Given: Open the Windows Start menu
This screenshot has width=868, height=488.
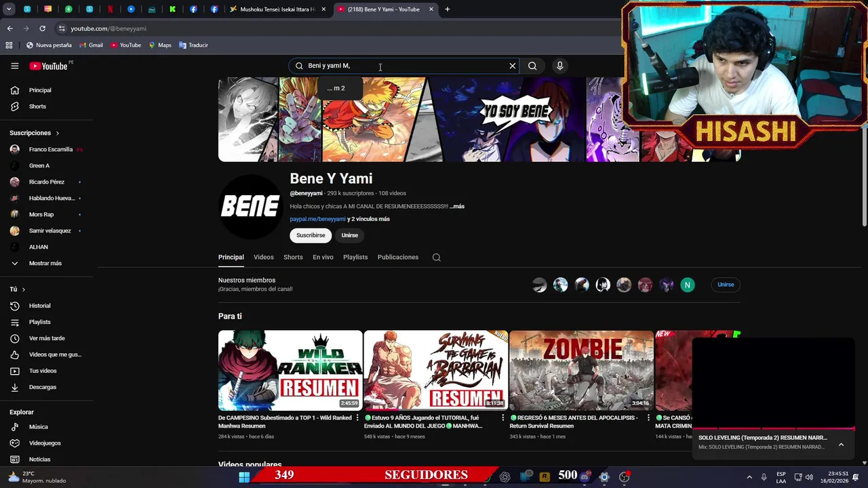Looking at the screenshot, I should pos(244,476).
